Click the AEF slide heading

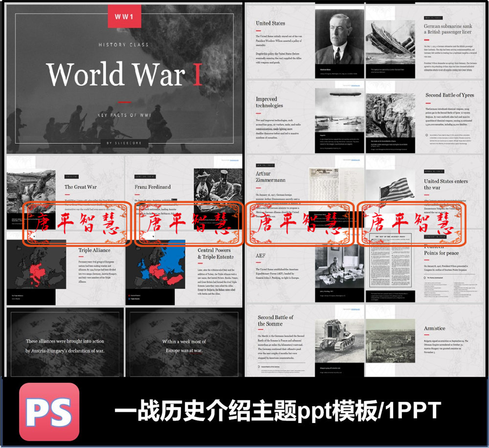pyautogui.click(x=261, y=255)
